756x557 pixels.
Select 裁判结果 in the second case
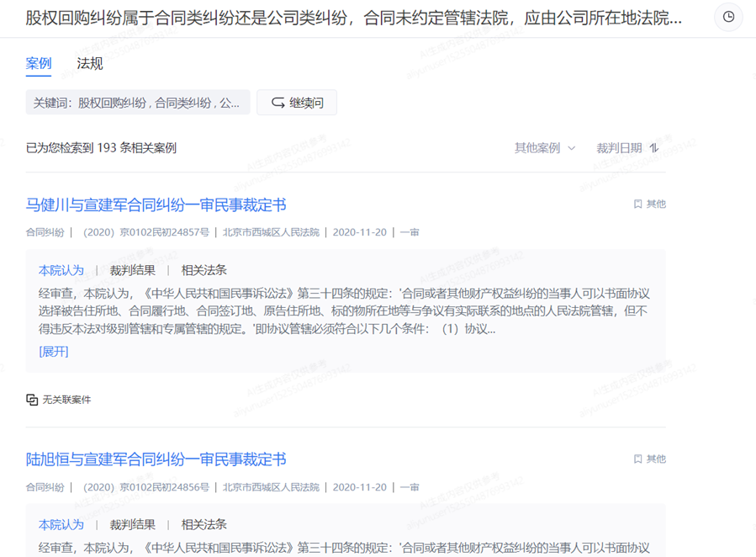133,524
